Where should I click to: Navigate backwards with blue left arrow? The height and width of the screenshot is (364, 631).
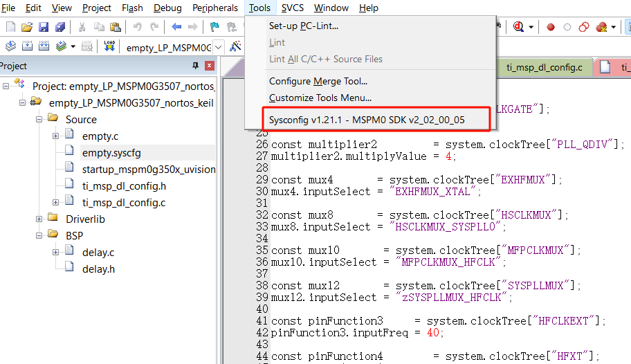point(176,27)
